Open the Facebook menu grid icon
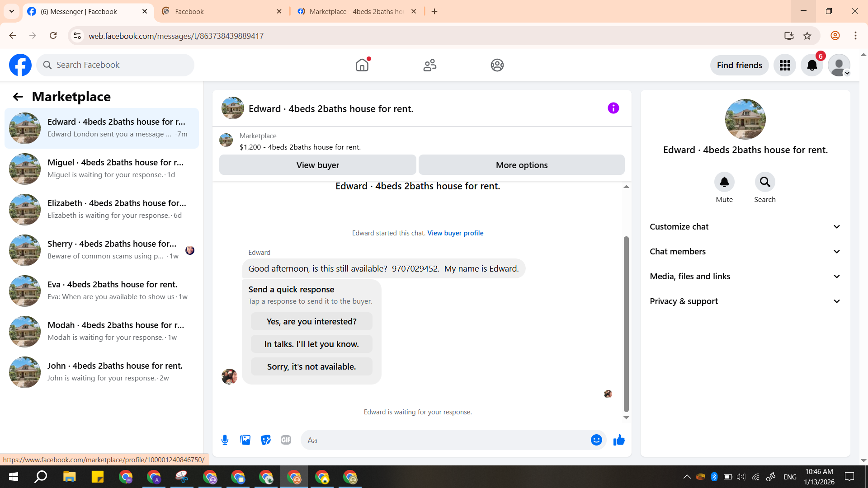This screenshot has height=488, width=868. tap(785, 66)
